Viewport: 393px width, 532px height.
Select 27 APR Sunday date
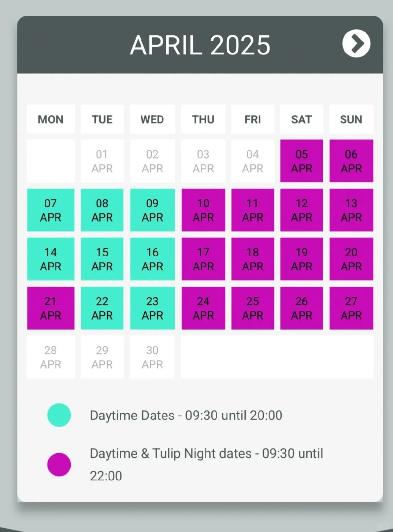[x=351, y=308]
